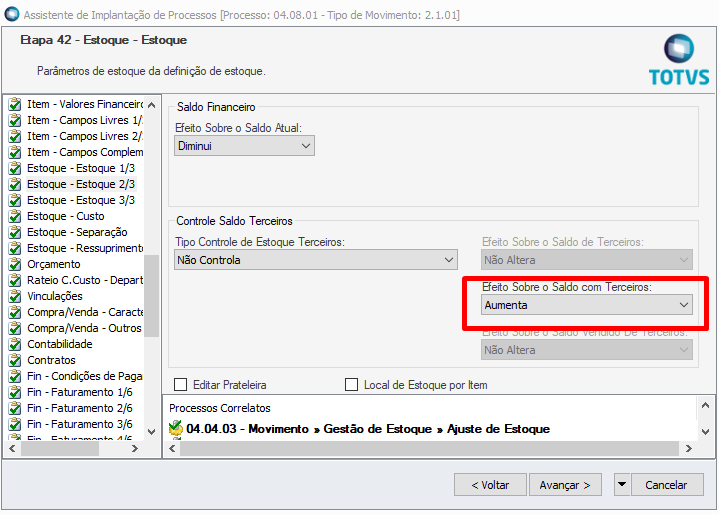The width and height of the screenshot is (719, 515).
Task: Click the application icon in title bar
Action: click(x=11, y=14)
